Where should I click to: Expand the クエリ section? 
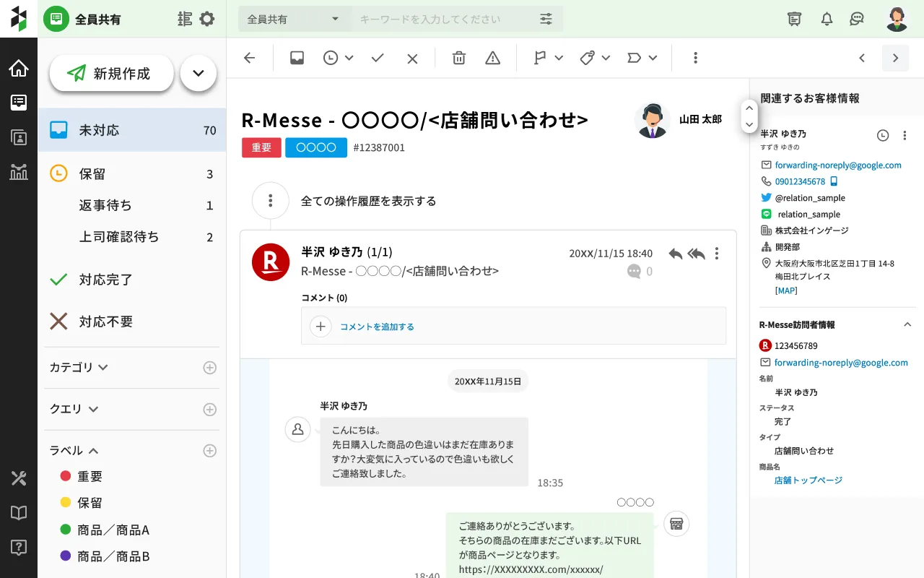(x=74, y=409)
